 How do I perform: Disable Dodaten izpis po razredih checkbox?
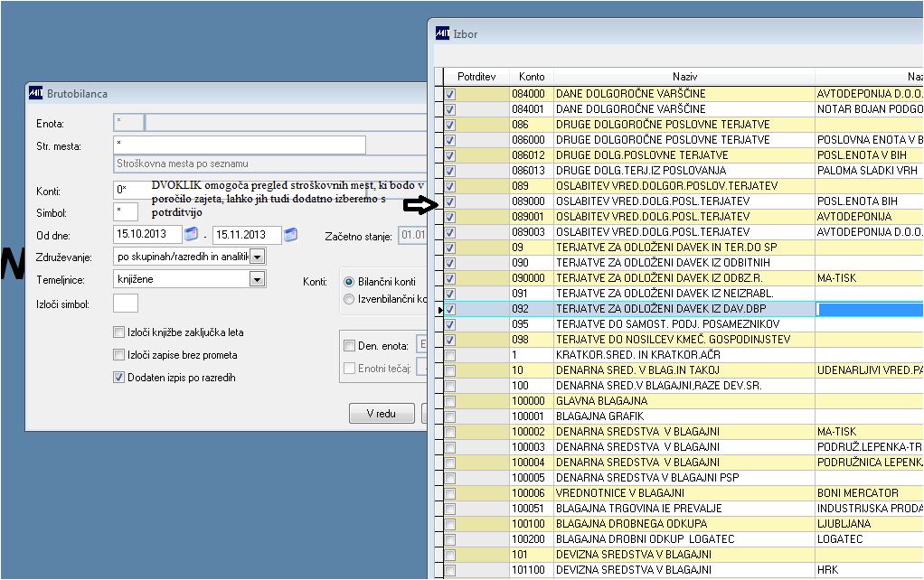pyautogui.click(x=118, y=378)
